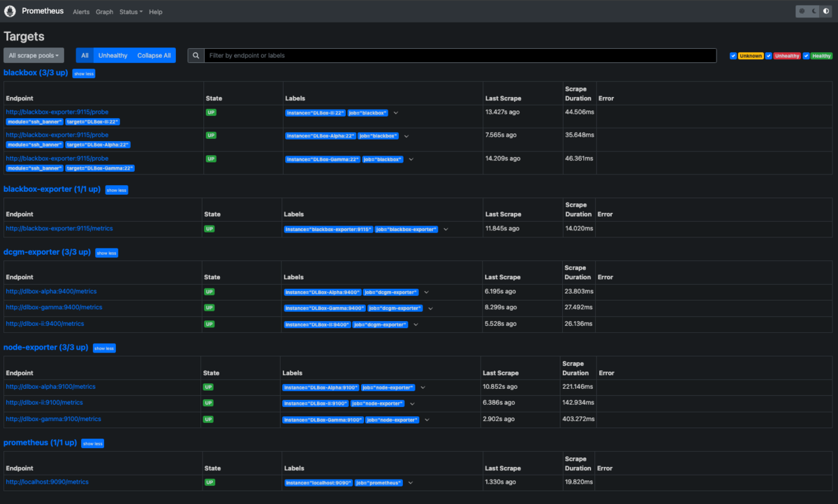Open the Help nav item
This screenshot has width=838, height=504.
(x=156, y=12)
